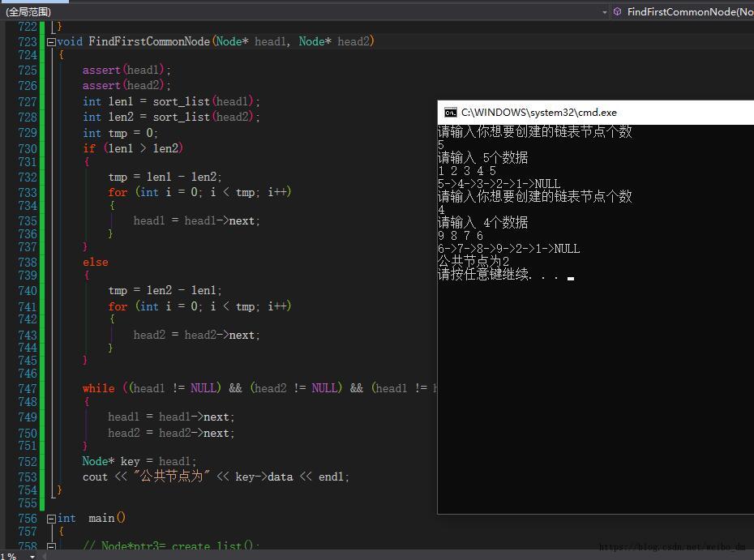Click the FindFirstCommonNode name in the signature
This screenshot has height=560, width=754.
(x=149, y=41)
